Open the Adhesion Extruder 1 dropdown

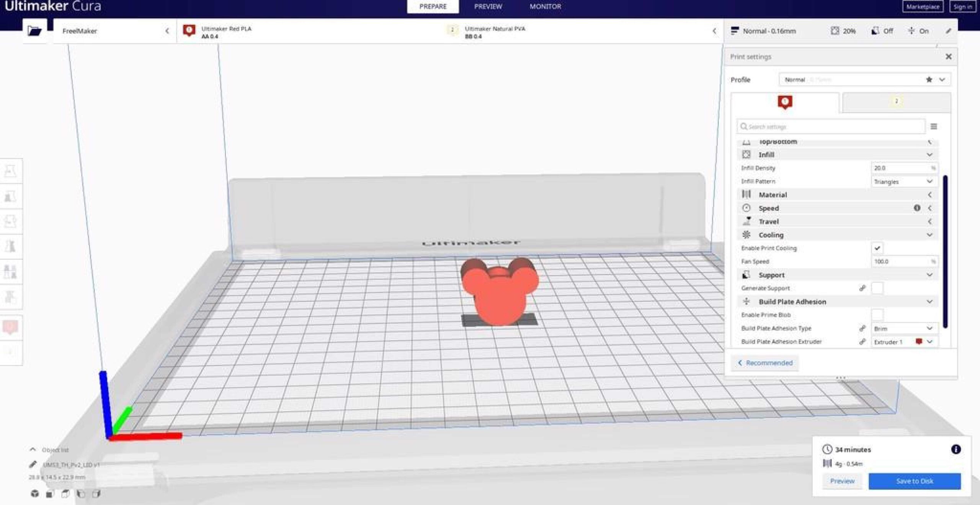(x=904, y=342)
